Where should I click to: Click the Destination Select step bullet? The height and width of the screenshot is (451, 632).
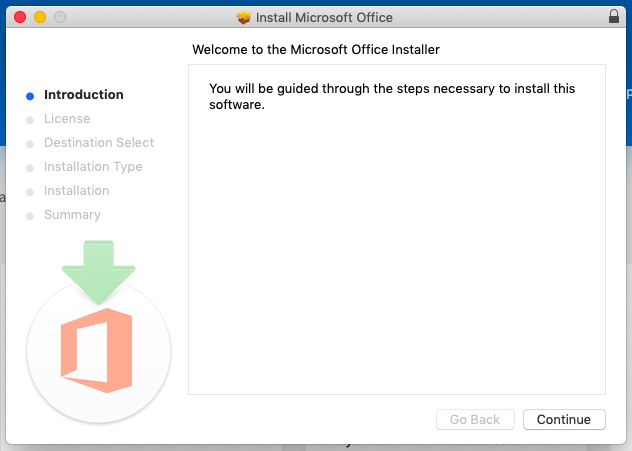tap(30, 144)
